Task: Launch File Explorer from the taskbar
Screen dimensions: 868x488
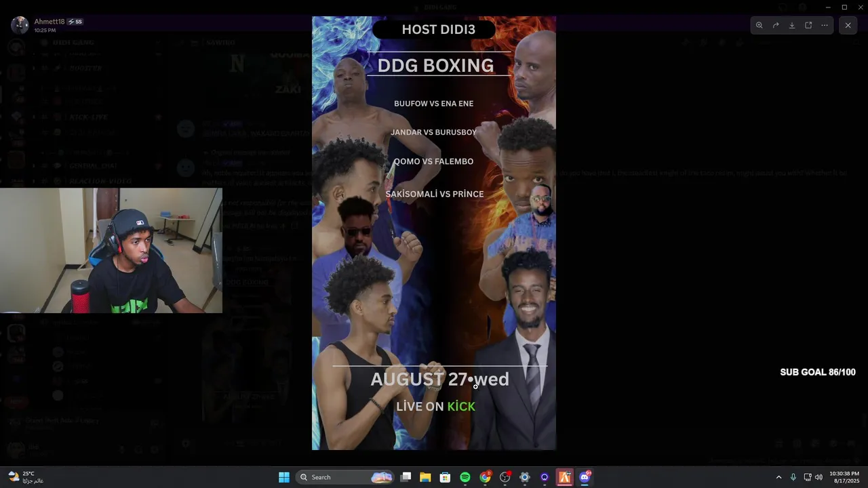Action: click(x=425, y=477)
